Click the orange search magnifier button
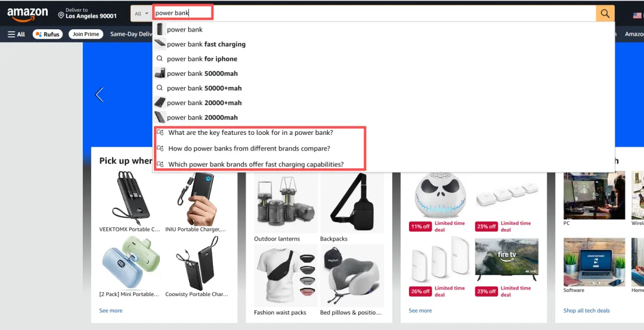 coord(605,14)
